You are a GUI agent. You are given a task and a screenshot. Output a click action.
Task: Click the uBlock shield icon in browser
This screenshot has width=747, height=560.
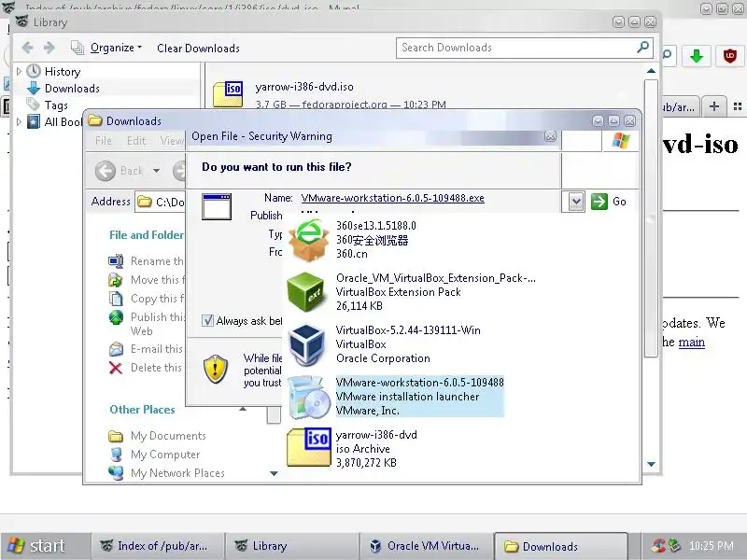[x=730, y=56]
